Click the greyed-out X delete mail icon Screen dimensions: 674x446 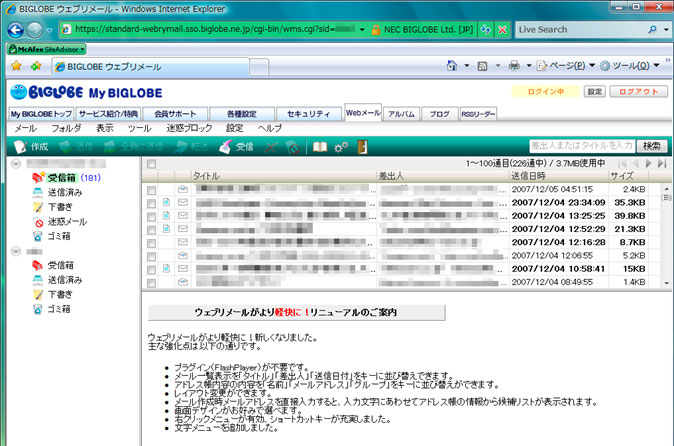[x=271, y=147]
